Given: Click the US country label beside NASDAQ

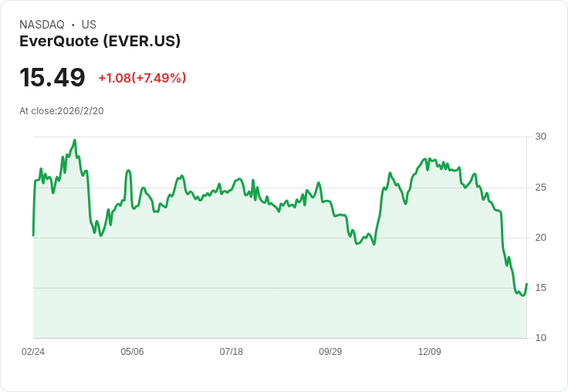Looking at the screenshot, I should pos(89,25).
